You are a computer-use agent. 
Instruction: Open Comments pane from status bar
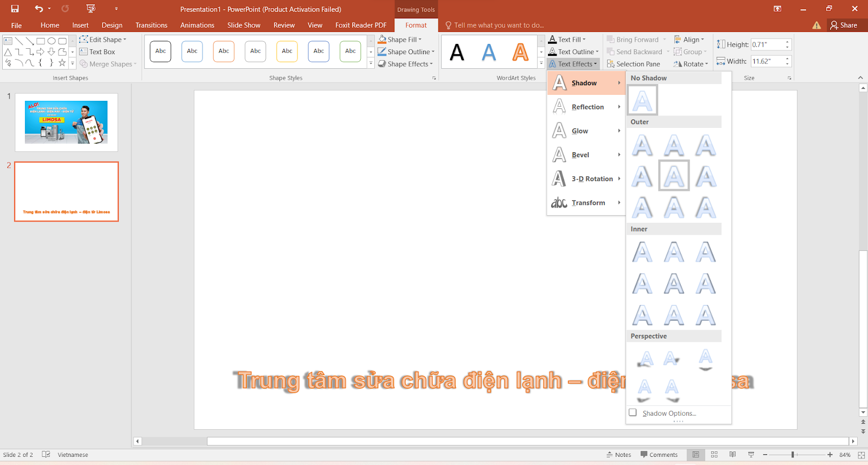point(659,455)
